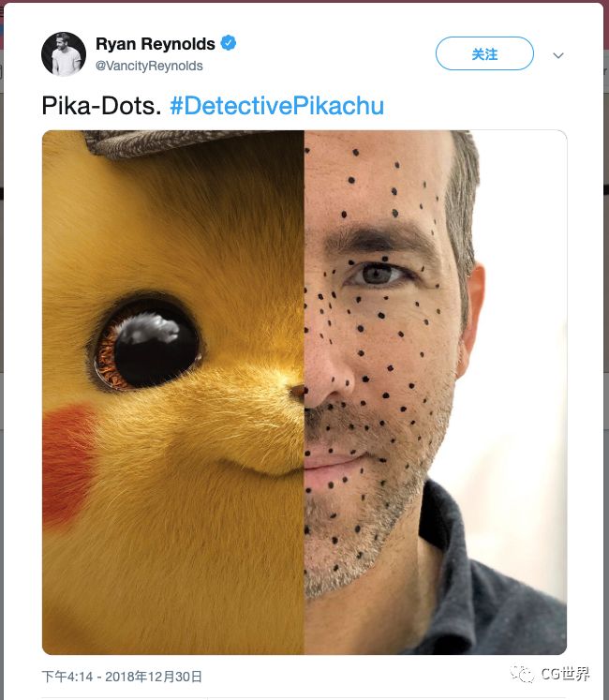The height and width of the screenshot is (700, 609).
Task: Click the Pikachu half of the photo
Action: pos(173,393)
